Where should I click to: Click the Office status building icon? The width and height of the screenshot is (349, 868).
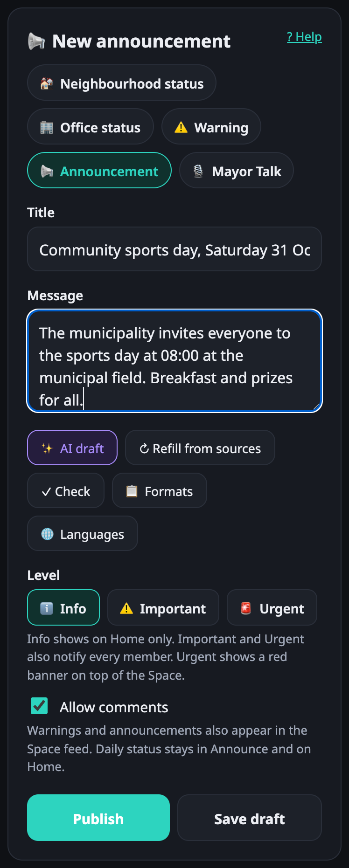coord(47,127)
